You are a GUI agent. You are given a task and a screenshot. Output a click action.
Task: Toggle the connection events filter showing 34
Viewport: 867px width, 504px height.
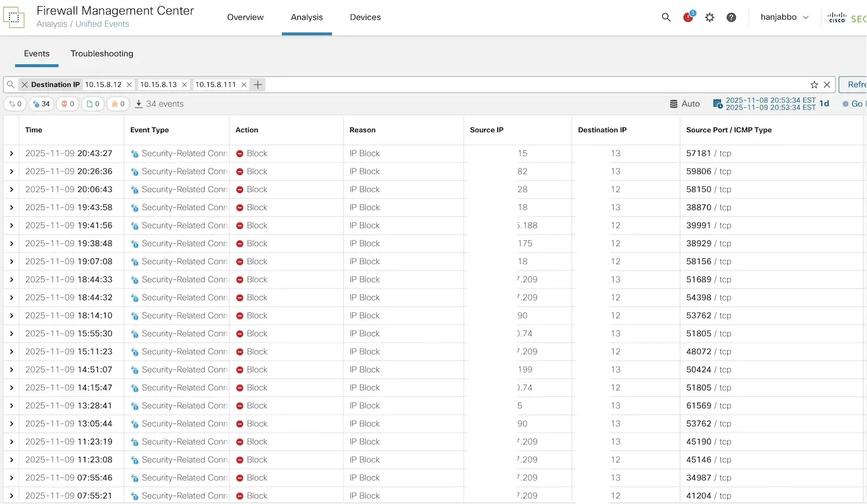click(41, 104)
